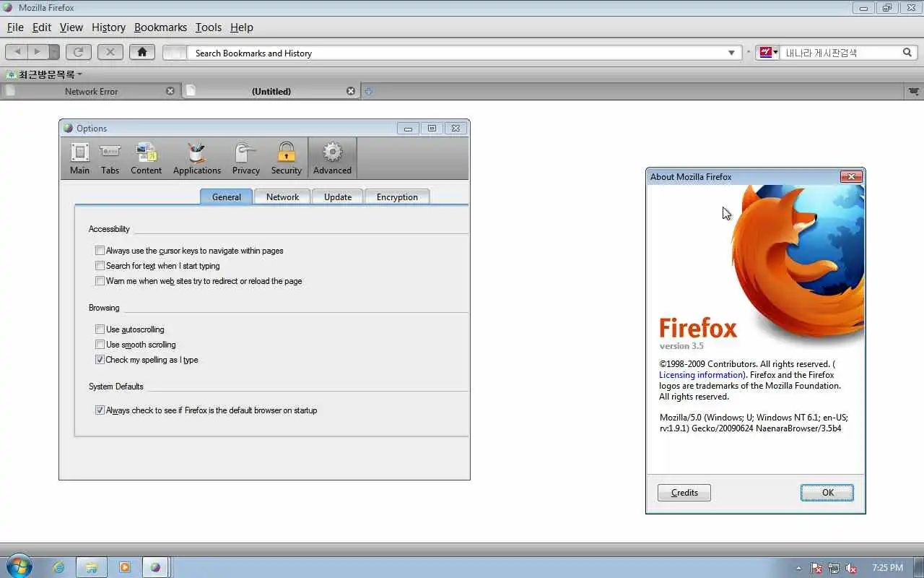Select the Network Error browser tab
The height and width of the screenshot is (578, 924).
90,91
